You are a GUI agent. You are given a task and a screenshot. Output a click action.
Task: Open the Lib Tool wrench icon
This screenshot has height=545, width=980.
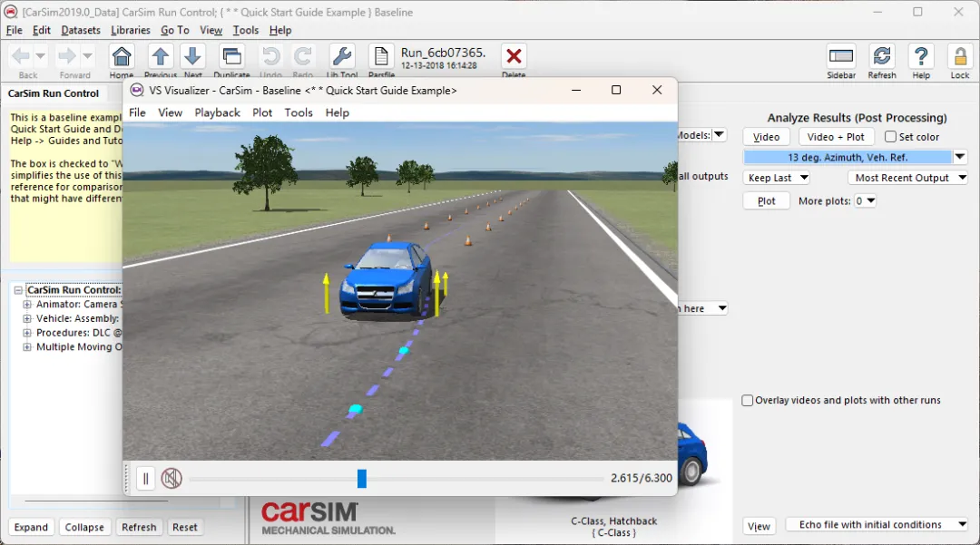coord(342,57)
